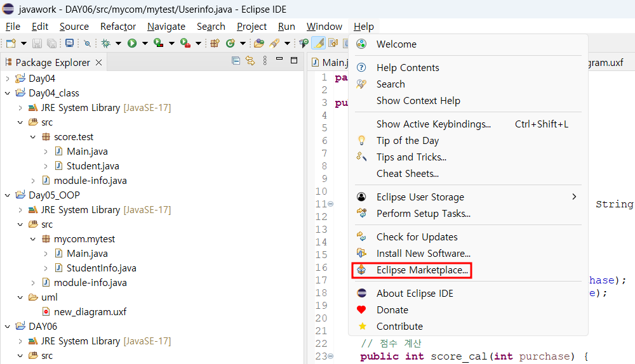Collapse the Day05_OOP project

coord(7,195)
